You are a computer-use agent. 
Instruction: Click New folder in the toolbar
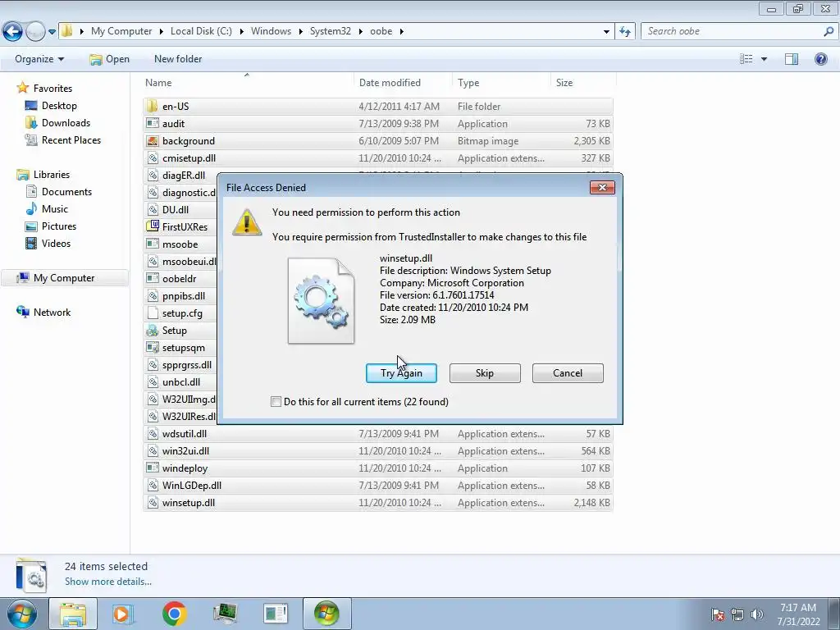178,59
